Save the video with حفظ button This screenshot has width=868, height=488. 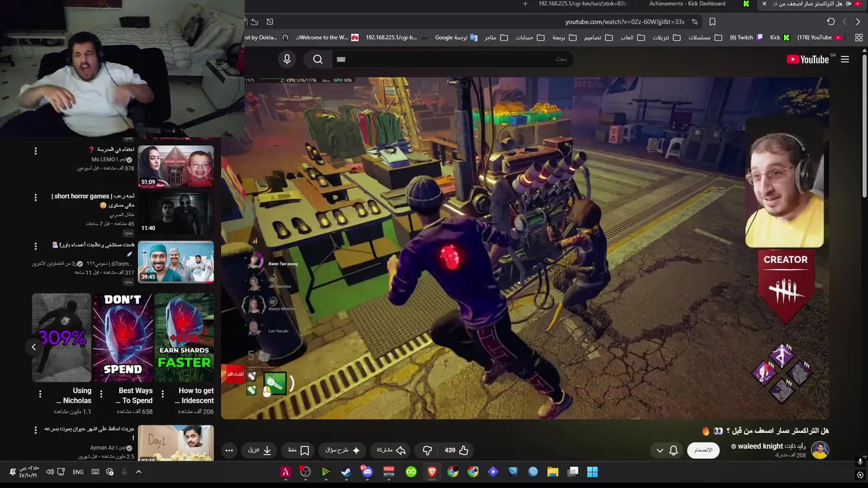298,450
